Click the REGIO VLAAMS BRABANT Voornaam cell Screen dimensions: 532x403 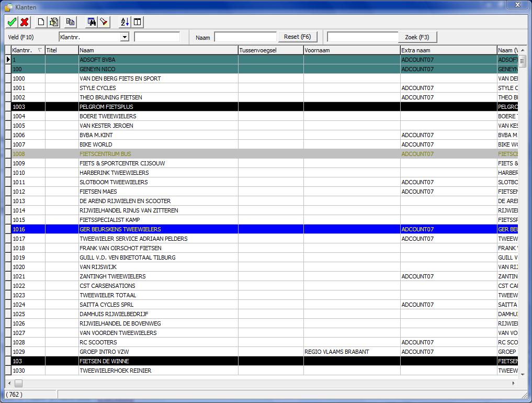click(x=352, y=352)
